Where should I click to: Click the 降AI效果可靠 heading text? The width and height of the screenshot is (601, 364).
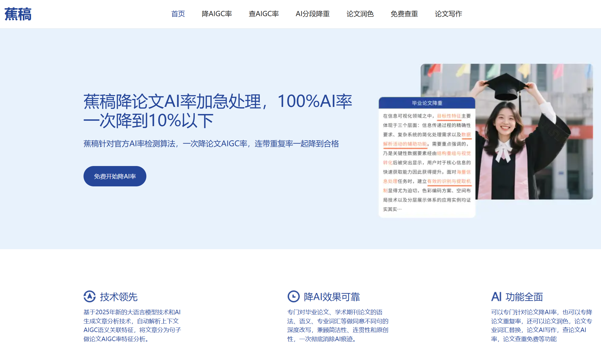click(x=331, y=297)
